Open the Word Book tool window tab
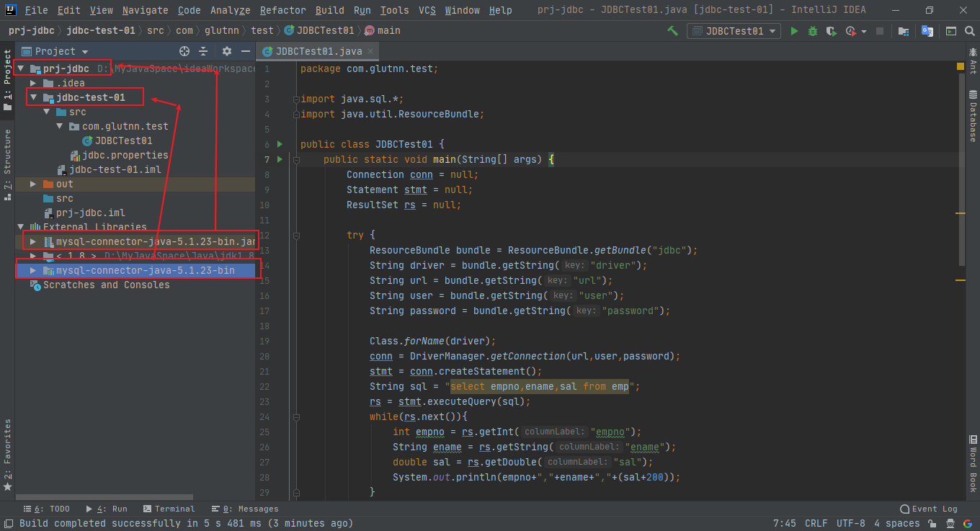Viewport: 980px width, 531px height. pyautogui.click(x=973, y=464)
